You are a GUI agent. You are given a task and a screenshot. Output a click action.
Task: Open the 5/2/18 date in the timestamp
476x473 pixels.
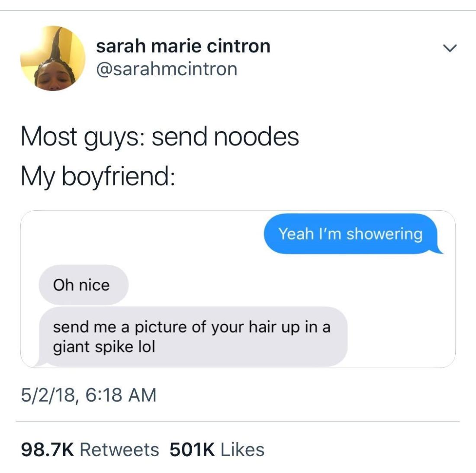[x=49, y=395]
